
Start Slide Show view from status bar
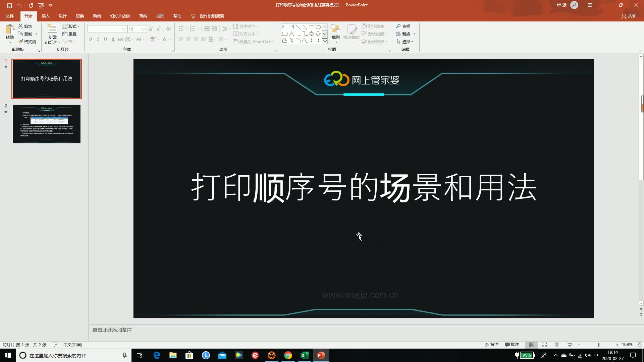coord(570,345)
